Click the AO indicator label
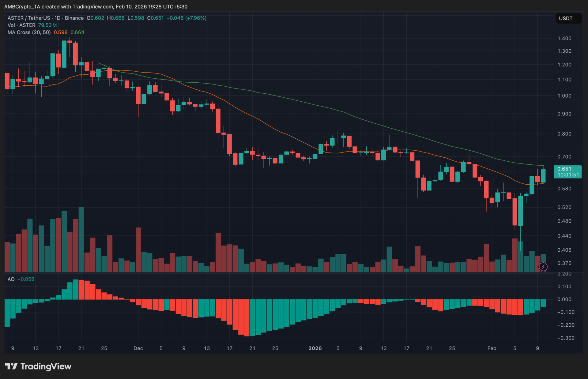588x379 pixels. coord(11,279)
